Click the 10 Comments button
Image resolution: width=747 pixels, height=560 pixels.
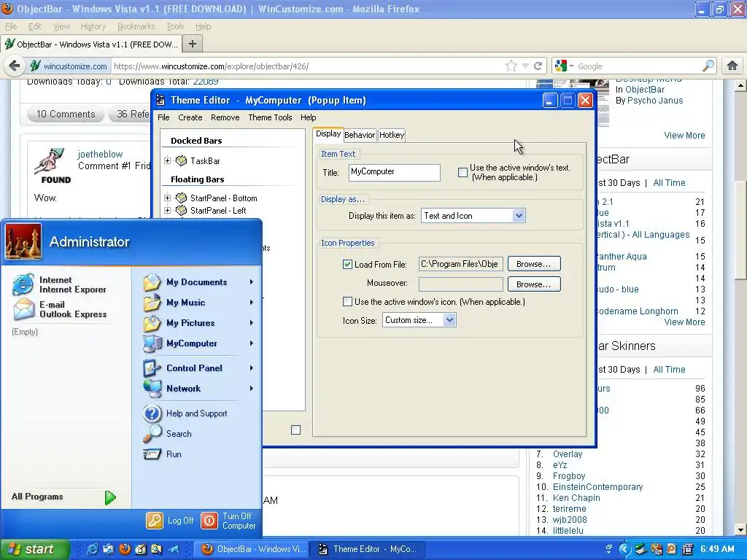point(66,114)
